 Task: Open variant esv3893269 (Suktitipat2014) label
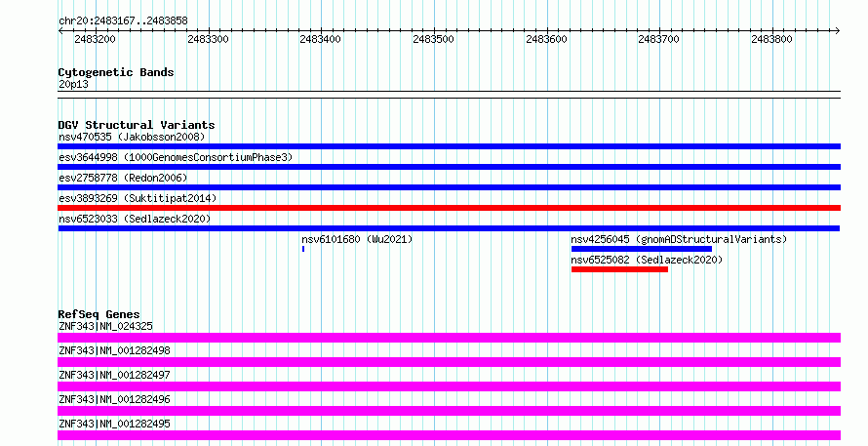tap(138, 198)
